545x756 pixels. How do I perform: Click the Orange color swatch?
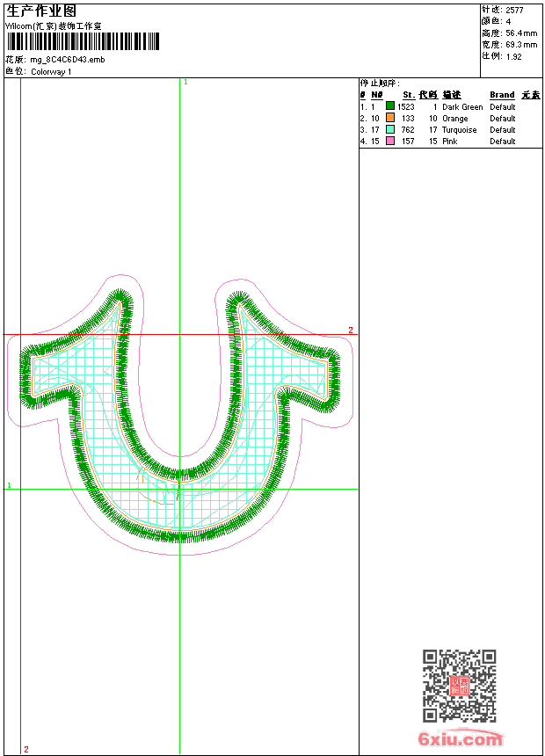pyautogui.click(x=390, y=118)
